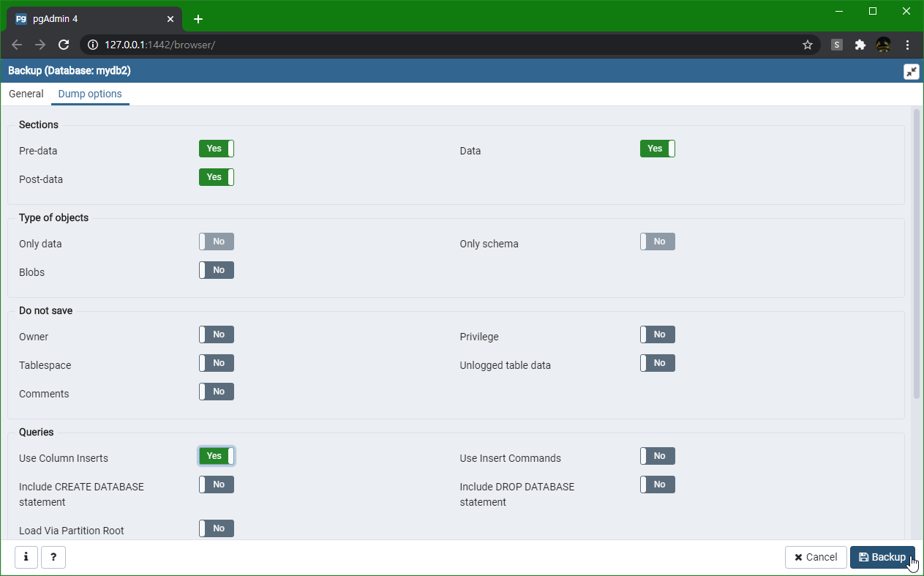Enable the Tablespace switch
924x576 pixels.
217,363
